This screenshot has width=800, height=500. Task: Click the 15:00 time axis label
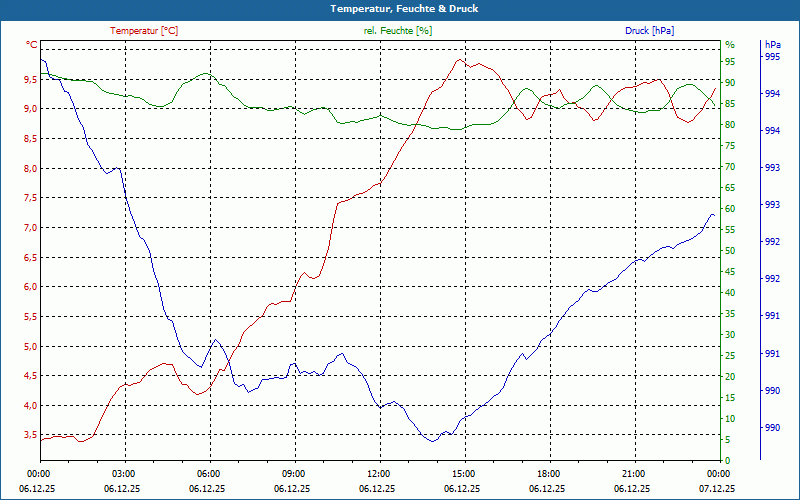[465, 473]
